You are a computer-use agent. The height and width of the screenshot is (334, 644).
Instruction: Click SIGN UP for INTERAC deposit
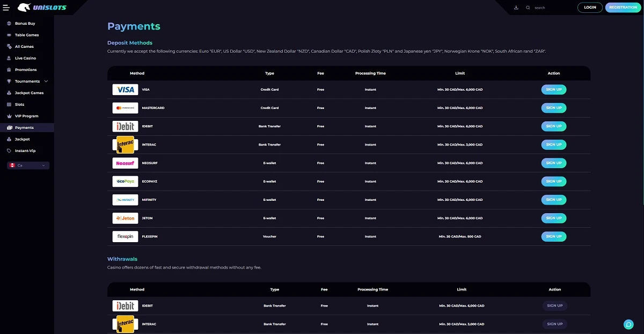click(554, 144)
